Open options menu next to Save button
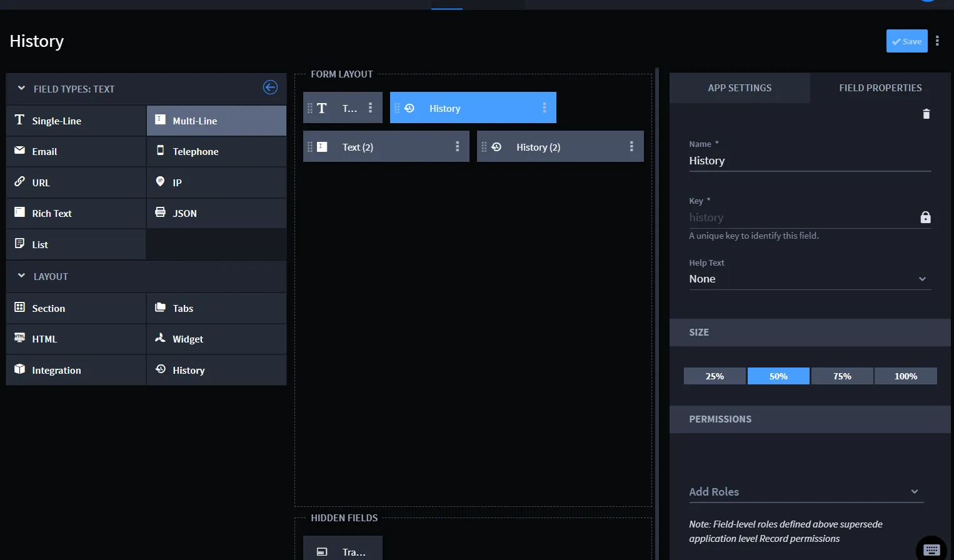 (937, 41)
